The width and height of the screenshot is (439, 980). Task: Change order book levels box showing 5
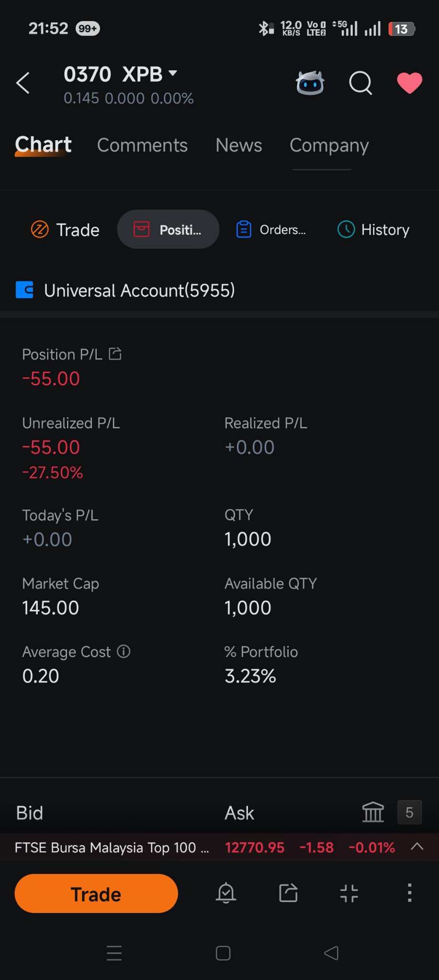[409, 812]
